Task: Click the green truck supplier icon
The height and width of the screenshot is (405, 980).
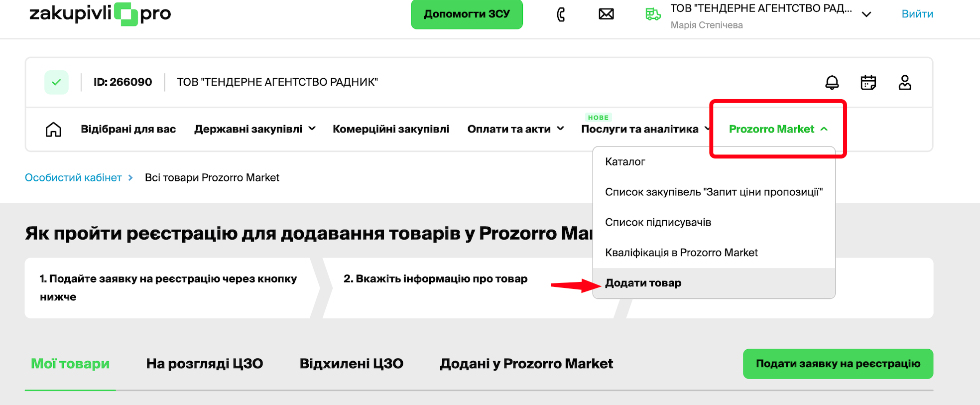Action: tap(652, 14)
